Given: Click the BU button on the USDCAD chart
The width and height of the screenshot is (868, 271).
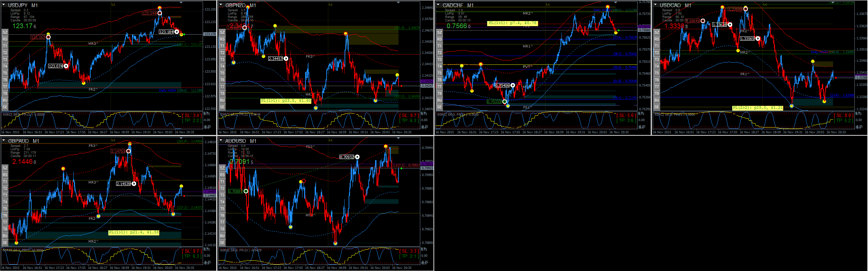Looking at the screenshot, I should click(657, 100).
